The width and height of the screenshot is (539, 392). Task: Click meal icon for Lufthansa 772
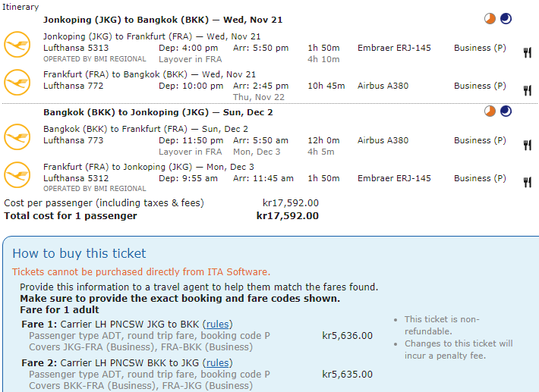pos(527,90)
